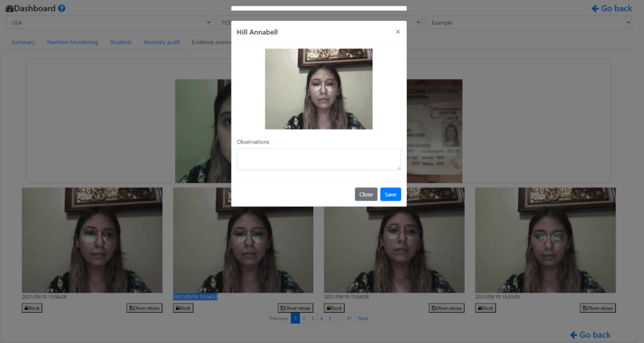Open Observations for the 13:55:03 snapshot

click(x=597, y=308)
